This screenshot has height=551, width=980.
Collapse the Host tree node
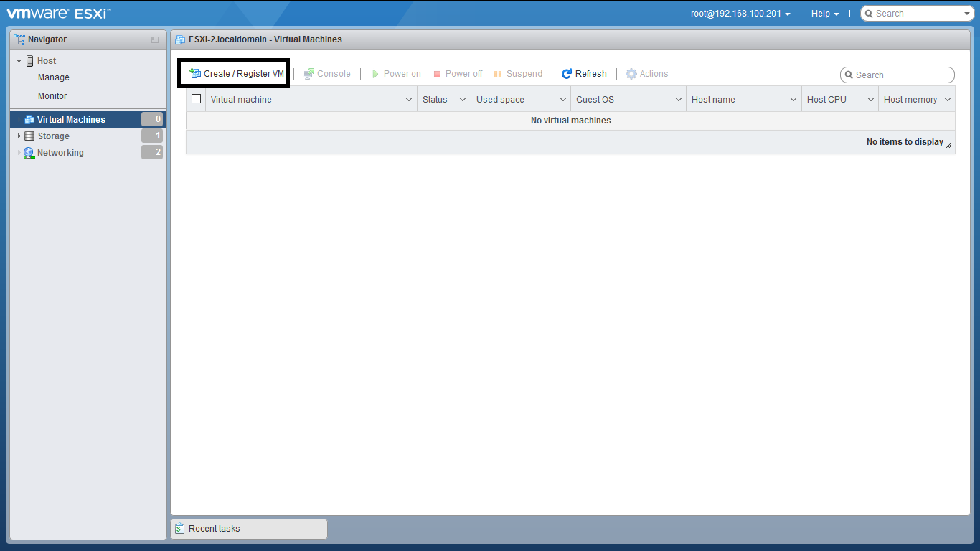19,61
